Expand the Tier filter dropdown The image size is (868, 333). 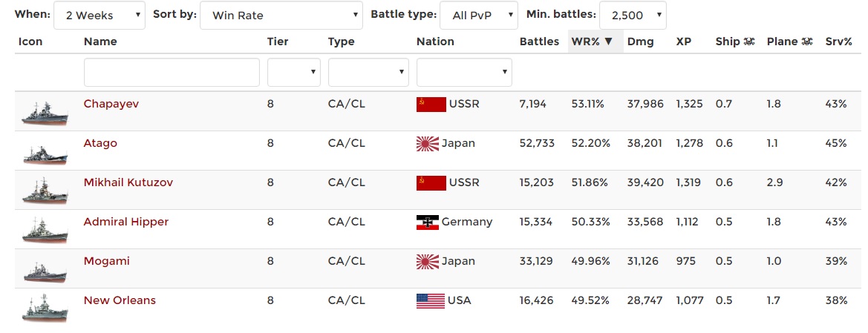click(x=293, y=73)
